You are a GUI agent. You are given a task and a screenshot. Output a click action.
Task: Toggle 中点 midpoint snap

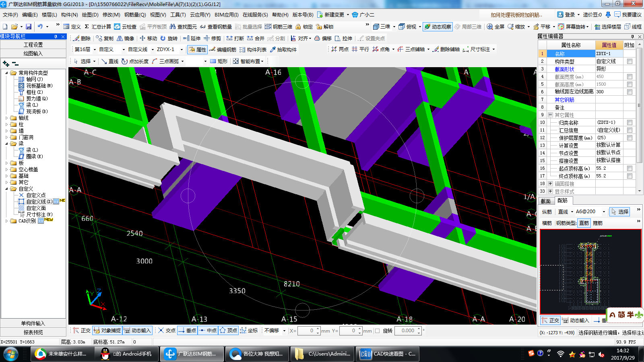[x=208, y=331]
